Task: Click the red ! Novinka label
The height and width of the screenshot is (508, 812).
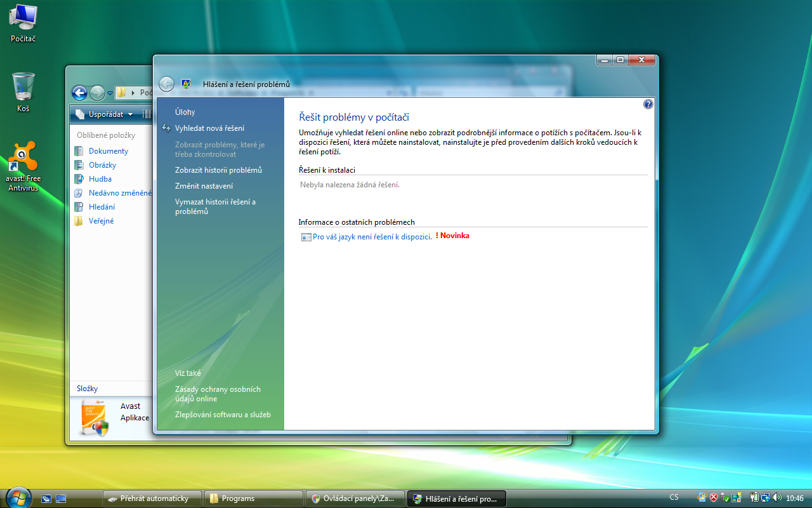Action: point(452,236)
